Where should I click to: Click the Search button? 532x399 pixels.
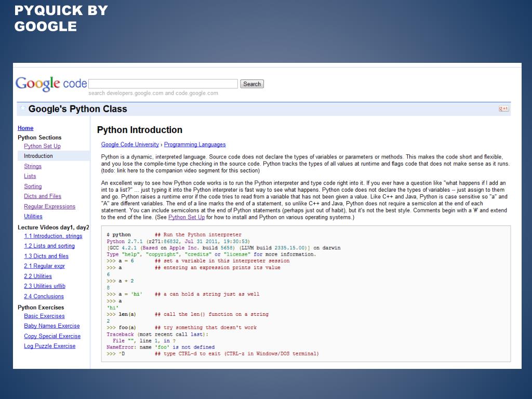(252, 84)
